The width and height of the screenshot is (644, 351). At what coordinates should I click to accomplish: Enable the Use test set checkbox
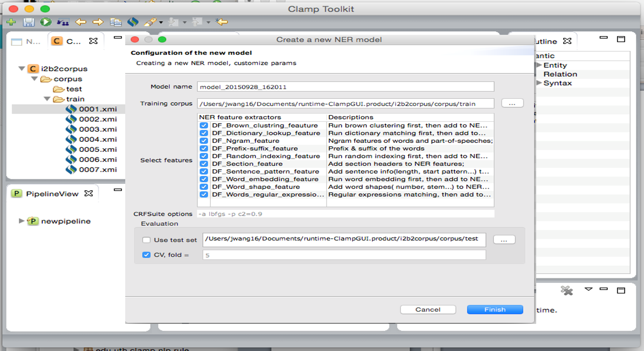tap(146, 240)
